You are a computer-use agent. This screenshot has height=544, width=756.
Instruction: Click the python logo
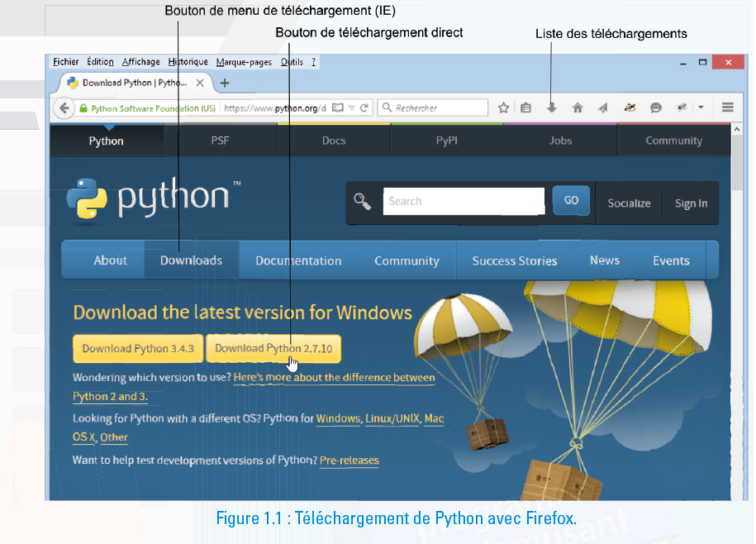(154, 199)
